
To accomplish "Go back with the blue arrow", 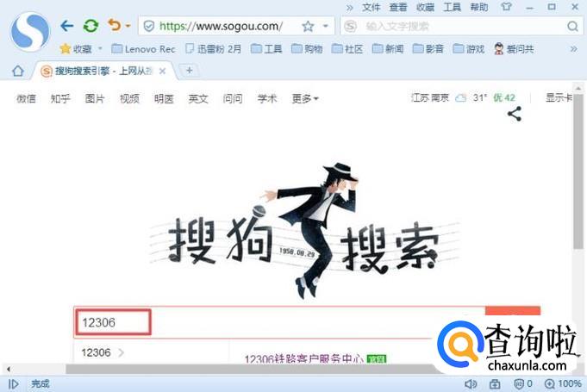I will [x=66, y=26].
